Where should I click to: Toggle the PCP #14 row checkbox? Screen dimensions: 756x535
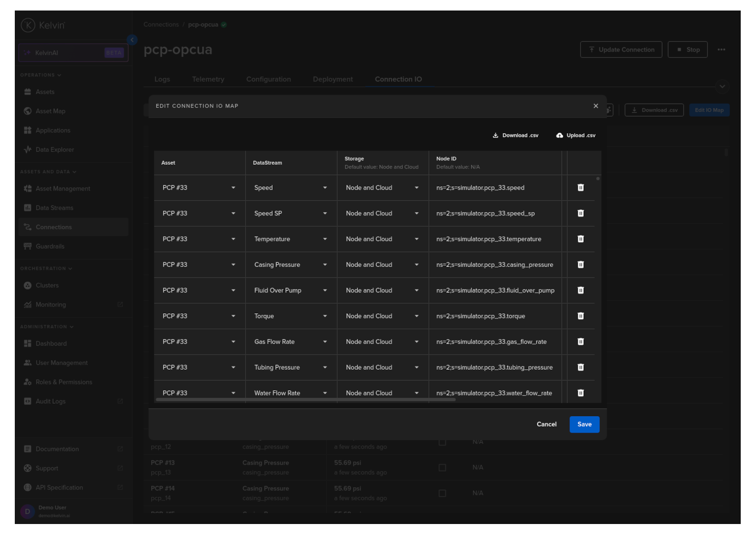[442, 493]
